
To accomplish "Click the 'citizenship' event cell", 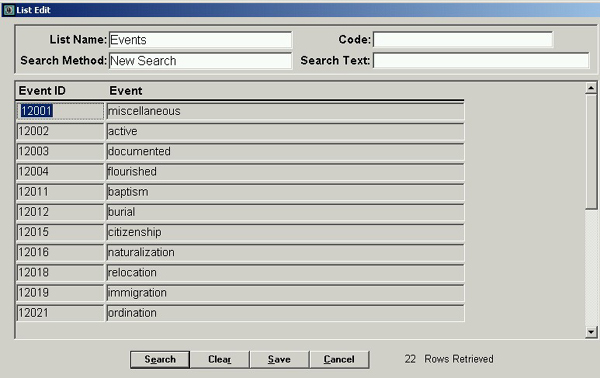I will [285, 232].
